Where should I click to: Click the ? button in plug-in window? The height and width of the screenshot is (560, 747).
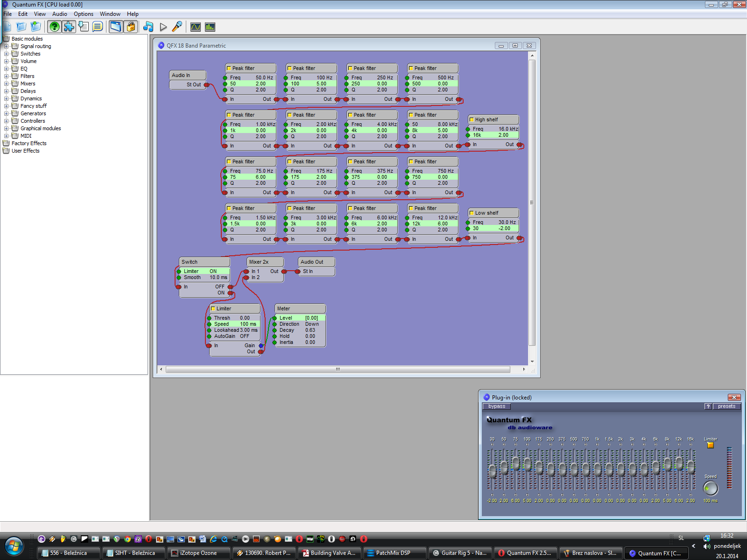708,406
